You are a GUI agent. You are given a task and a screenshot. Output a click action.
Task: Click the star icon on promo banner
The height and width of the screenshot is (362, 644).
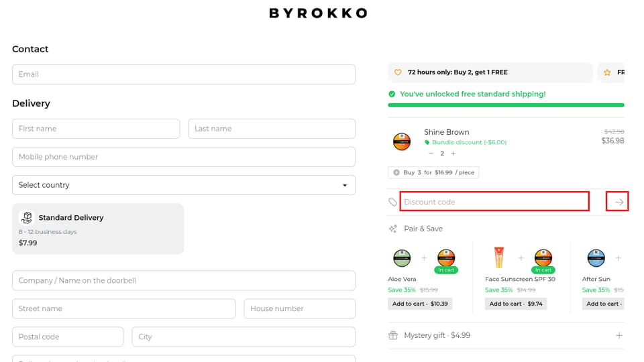tap(607, 72)
